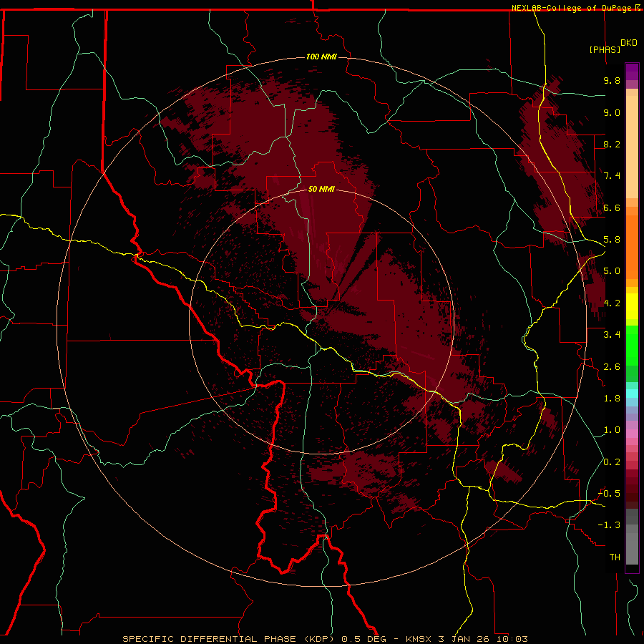Select the 5.8 scale label
The width and height of the screenshot is (644, 644).
pos(612,240)
